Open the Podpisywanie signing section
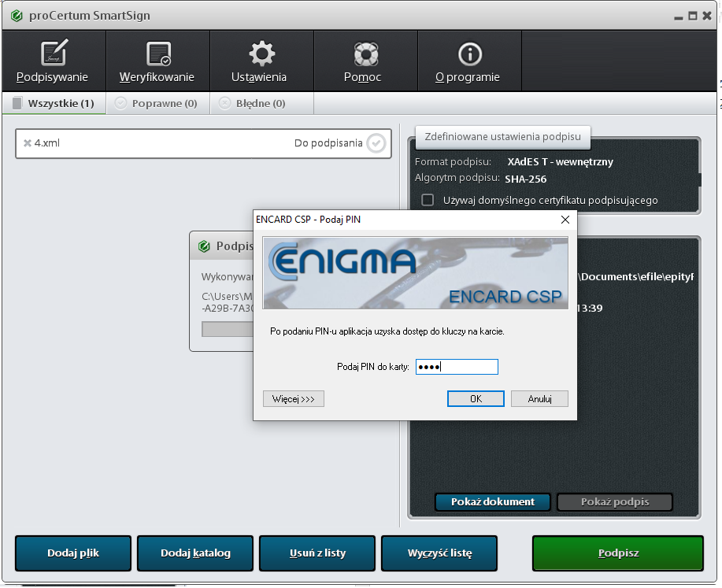Image resolution: width=722 pixels, height=588 pixels. click(54, 61)
